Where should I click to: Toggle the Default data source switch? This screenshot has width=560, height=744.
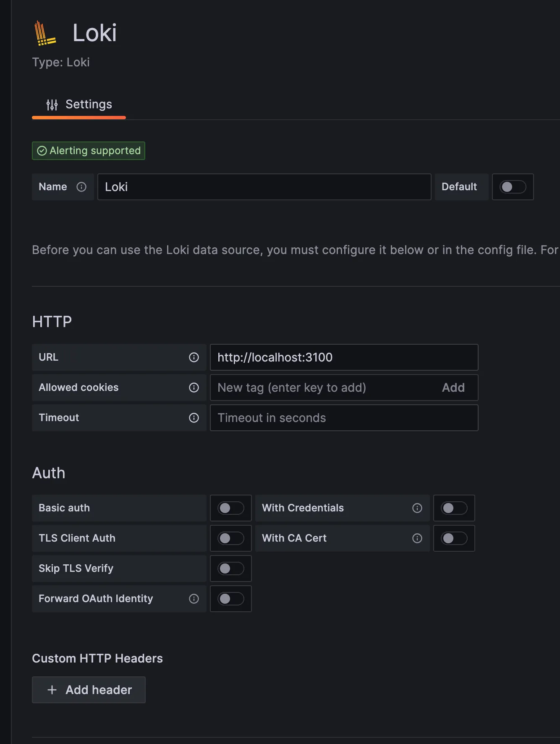point(513,187)
